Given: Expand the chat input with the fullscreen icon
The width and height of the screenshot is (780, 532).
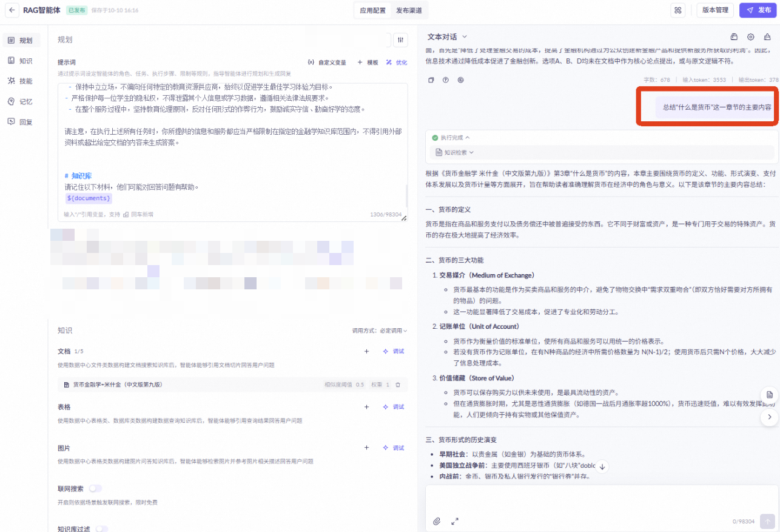Looking at the screenshot, I should pos(455,521).
